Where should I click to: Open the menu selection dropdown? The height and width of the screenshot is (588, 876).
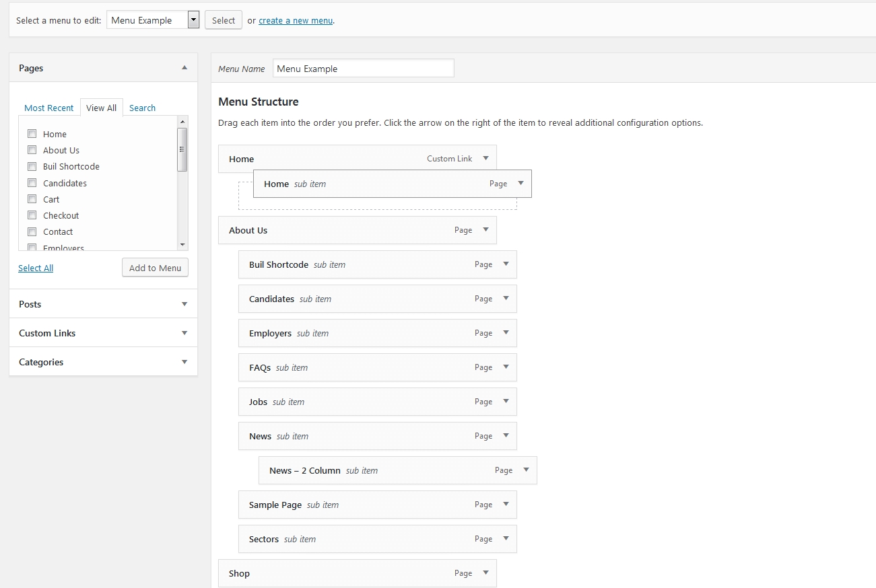pyautogui.click(x=193, y=20)
